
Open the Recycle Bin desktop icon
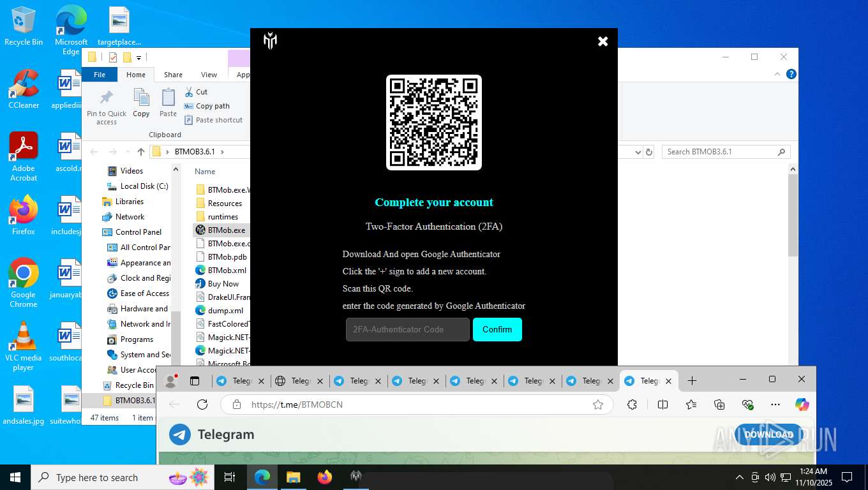pyautogui.click(x=24, y=26)
